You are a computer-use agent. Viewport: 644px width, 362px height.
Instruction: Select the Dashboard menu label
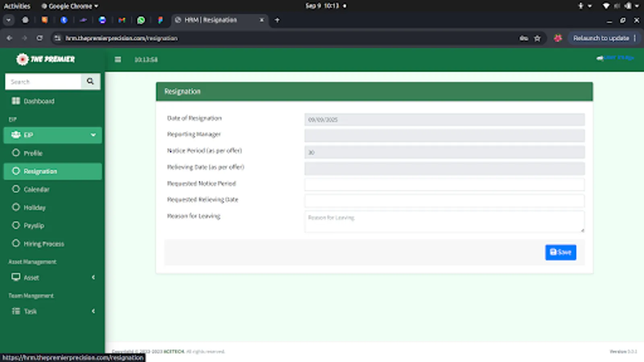[x=39, y=101]
